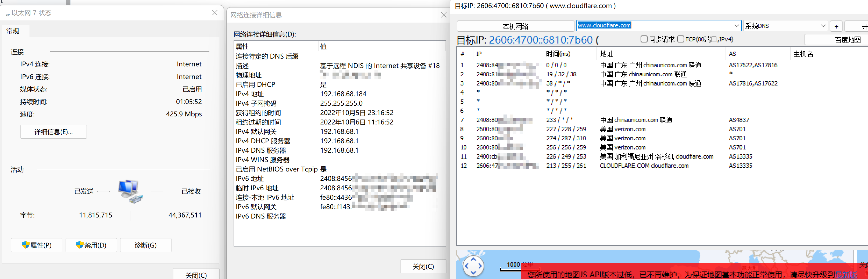Screen dimensions: 868x279
Task: Click the 以太网 7 状态 title icon
Action: (x=8, y=13)
